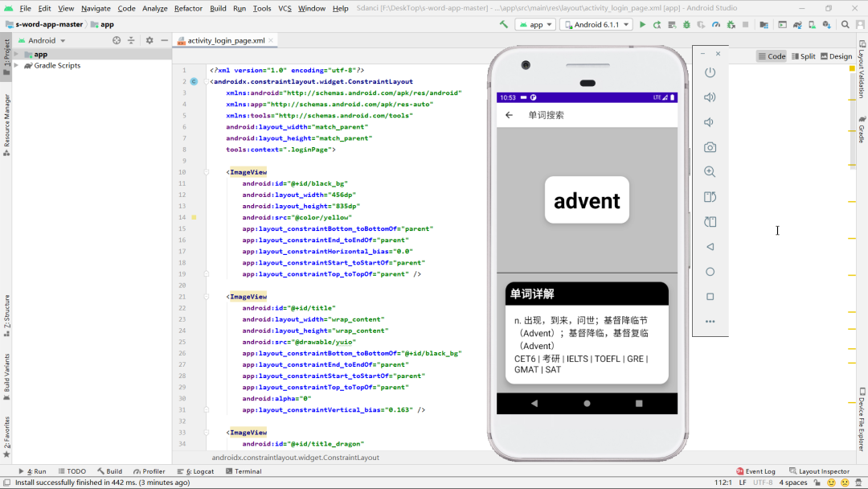Screen dimensions: 868x489
Task: Open the Refactor menu
Action: point(188,8)
